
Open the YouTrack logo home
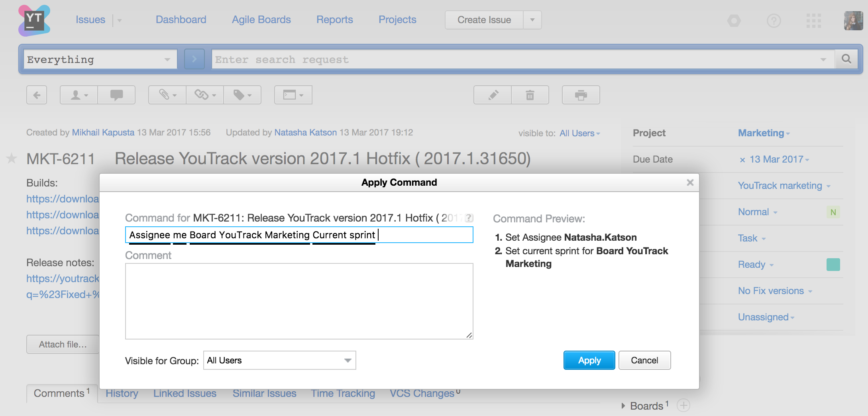pos(34,20)
